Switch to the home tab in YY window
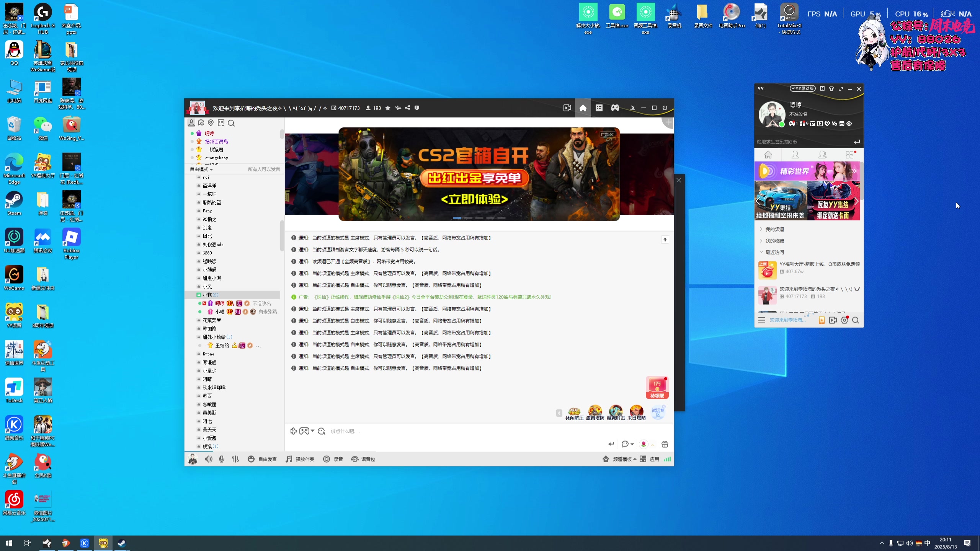The image size is (980, 551). [x=768, y=155]
